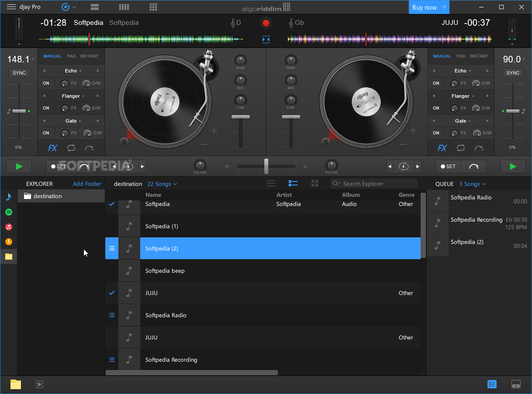Open the My Music note icon in sidebar
This screenshot has height=394, width=532.
click(x=8, y=197)
